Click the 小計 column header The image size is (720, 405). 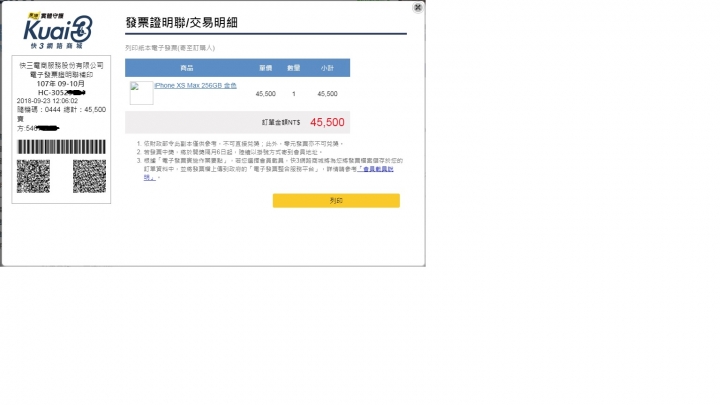point(327,68)
